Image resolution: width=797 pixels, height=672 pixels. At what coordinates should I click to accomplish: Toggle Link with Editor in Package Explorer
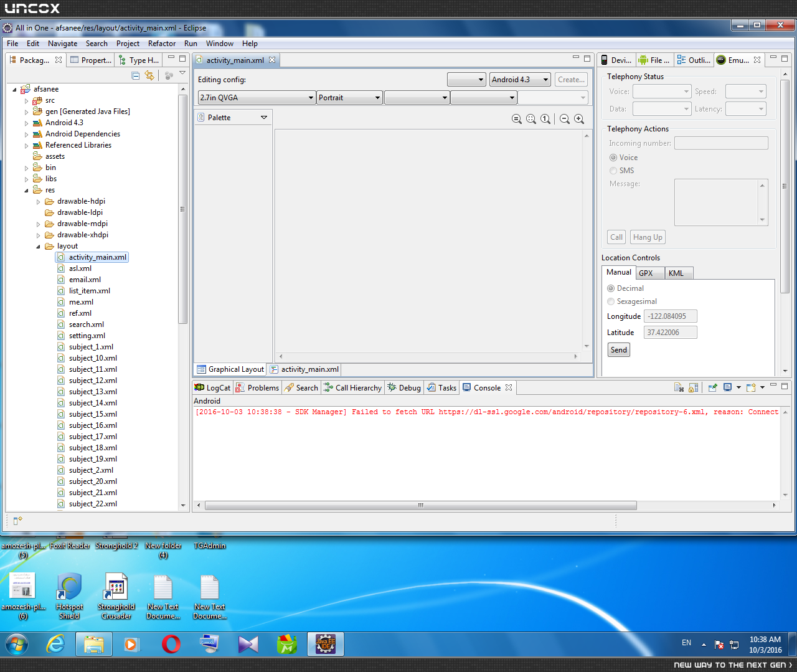pos(149,75)
